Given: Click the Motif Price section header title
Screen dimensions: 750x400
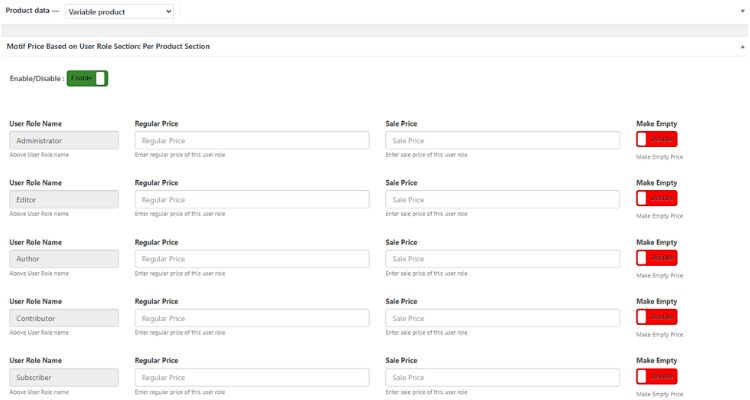Looking at the screenshot, I should pos(108,47).
